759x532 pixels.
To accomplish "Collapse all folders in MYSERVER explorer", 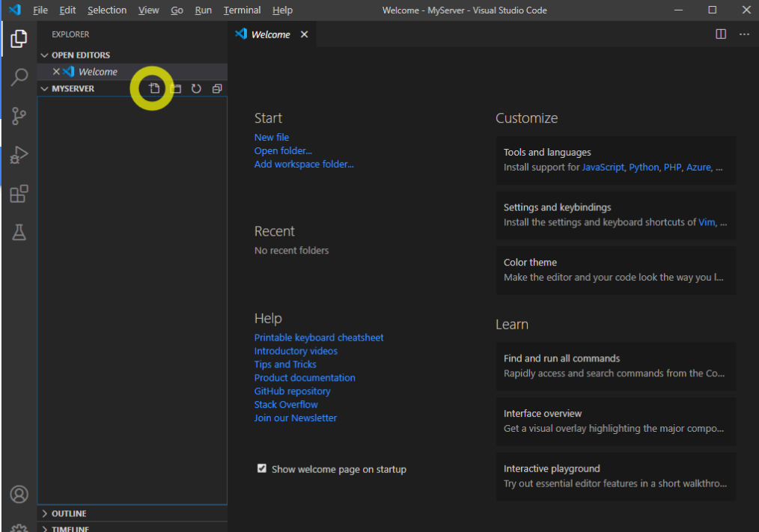I will pyautogui.click(x=217, y=88).
